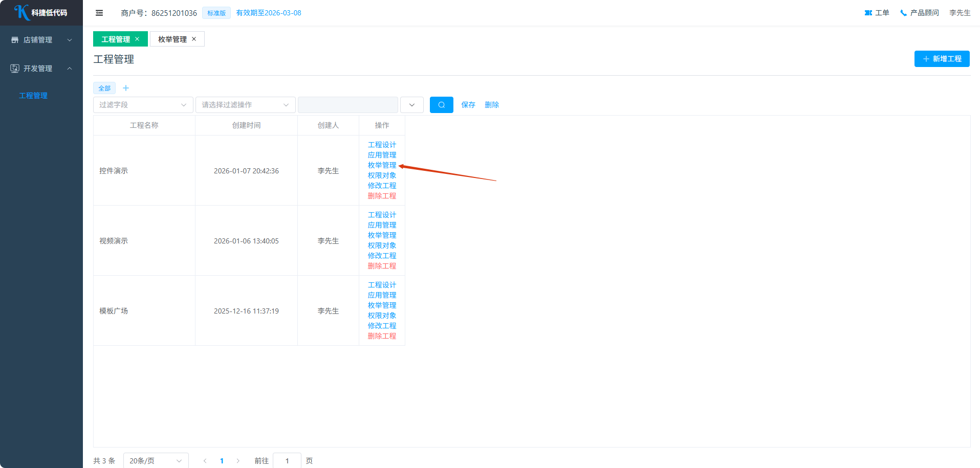Screen dimensions: 980x468
Task: Collapse the 开发管理 sidebar menu
Action: 41,69
